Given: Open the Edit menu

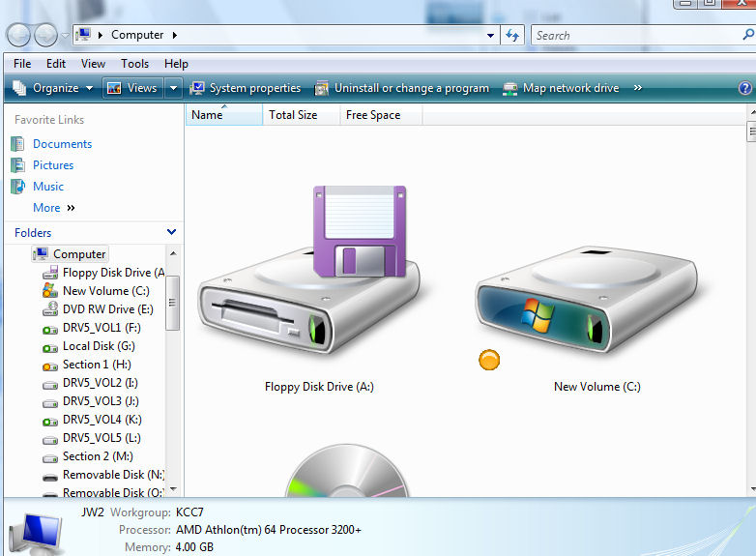Looking at the screenshot, I should (x=56, y=64).
